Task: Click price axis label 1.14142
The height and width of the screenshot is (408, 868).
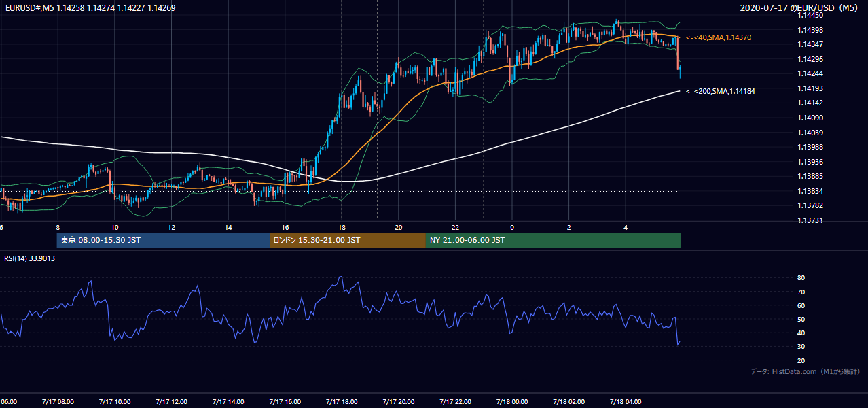Action: click(x=811, y=103)
